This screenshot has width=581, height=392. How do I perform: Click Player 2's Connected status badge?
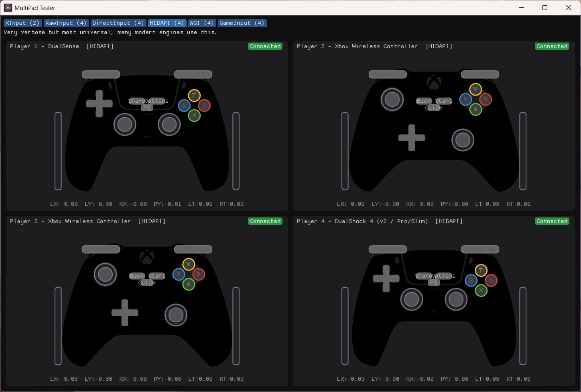point(552,46)
